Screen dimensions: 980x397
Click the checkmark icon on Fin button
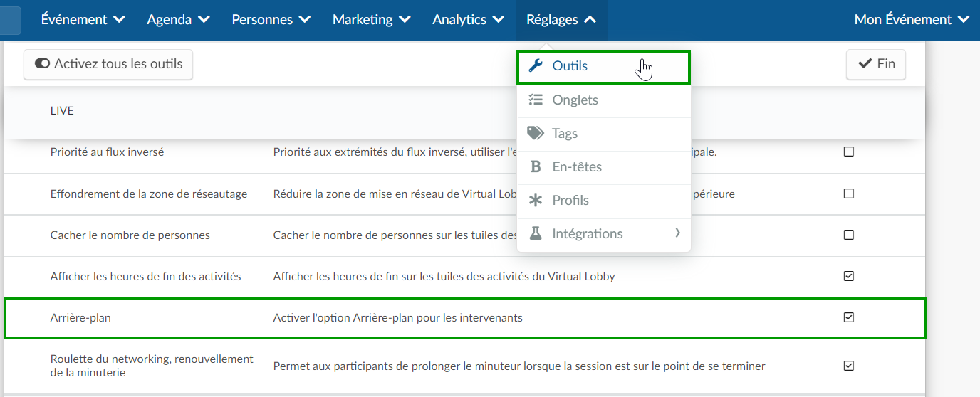click(x=865, y=64)
